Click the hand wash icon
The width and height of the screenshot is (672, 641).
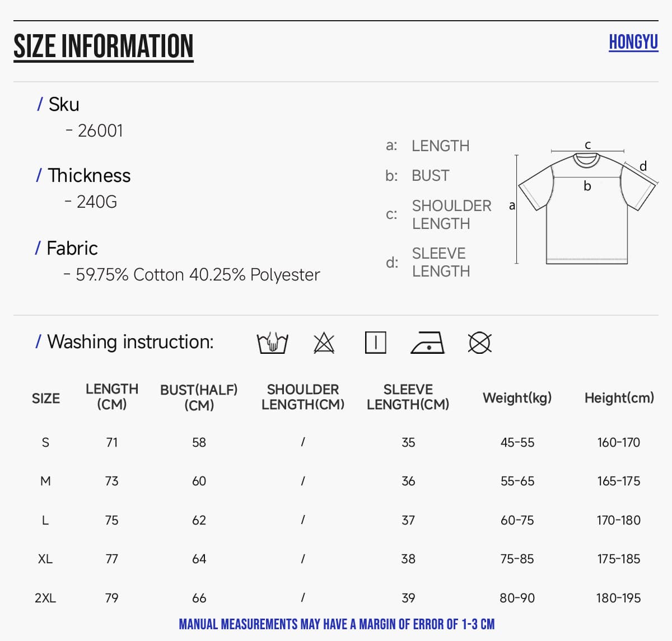(x=272, y=343)
